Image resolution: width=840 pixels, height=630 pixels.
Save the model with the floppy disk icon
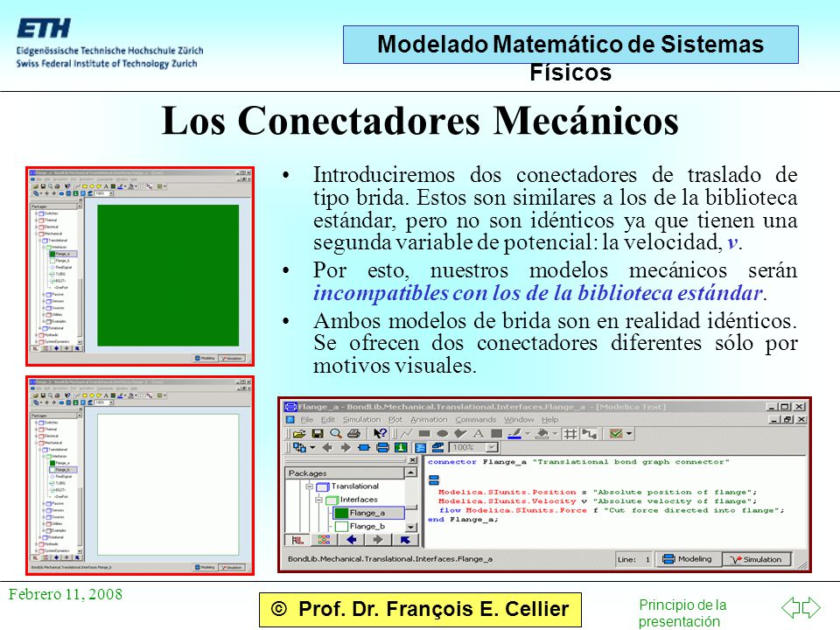coord(318,433)
